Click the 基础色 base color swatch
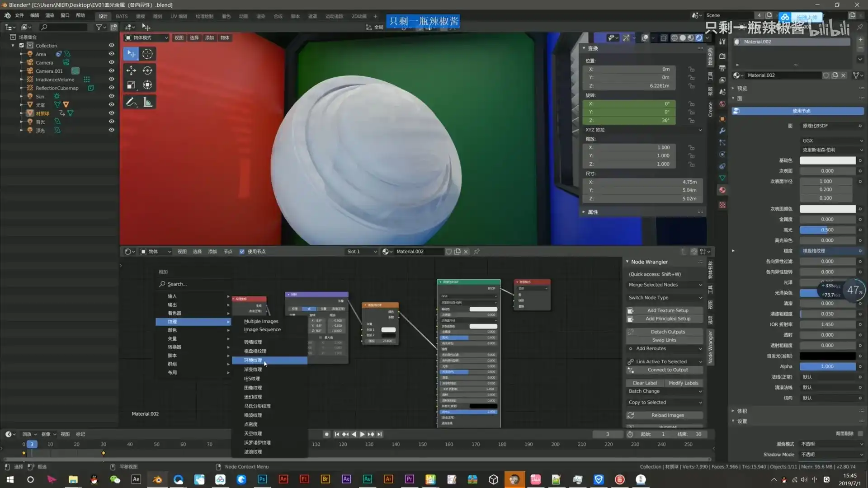The width and height of the screenshot is (868, 488). (x=827, y=160)
